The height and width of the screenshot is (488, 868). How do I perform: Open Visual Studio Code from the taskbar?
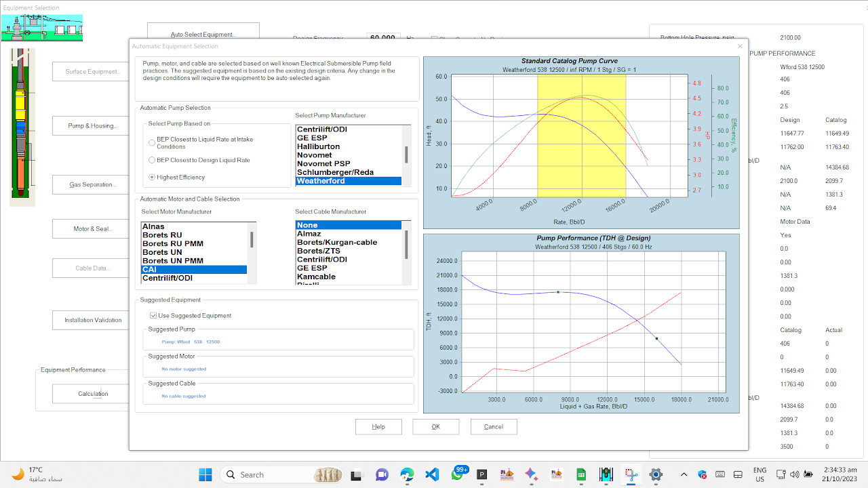click(432, 474)
